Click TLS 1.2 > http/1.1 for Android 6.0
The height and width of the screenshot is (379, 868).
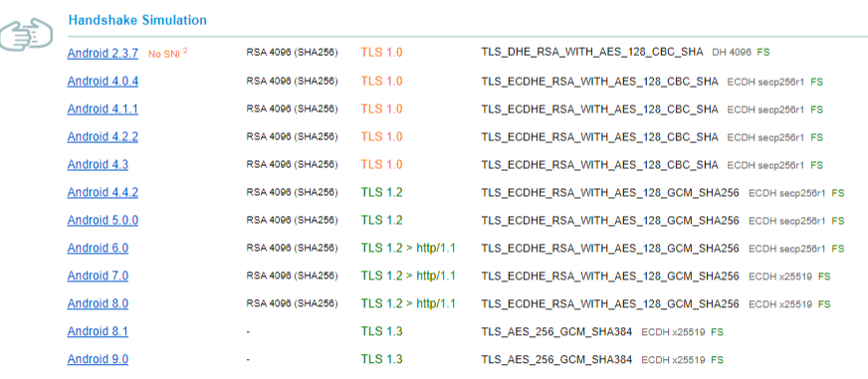408,248
